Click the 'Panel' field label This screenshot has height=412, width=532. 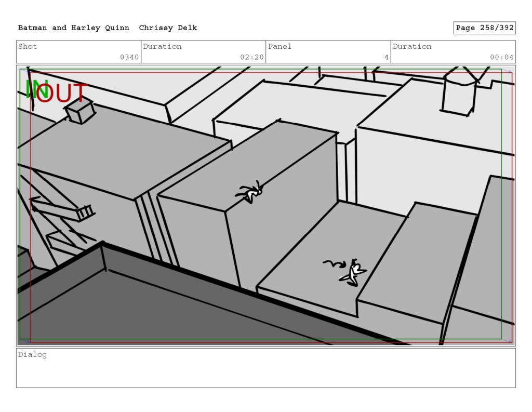tap(280, 46)
